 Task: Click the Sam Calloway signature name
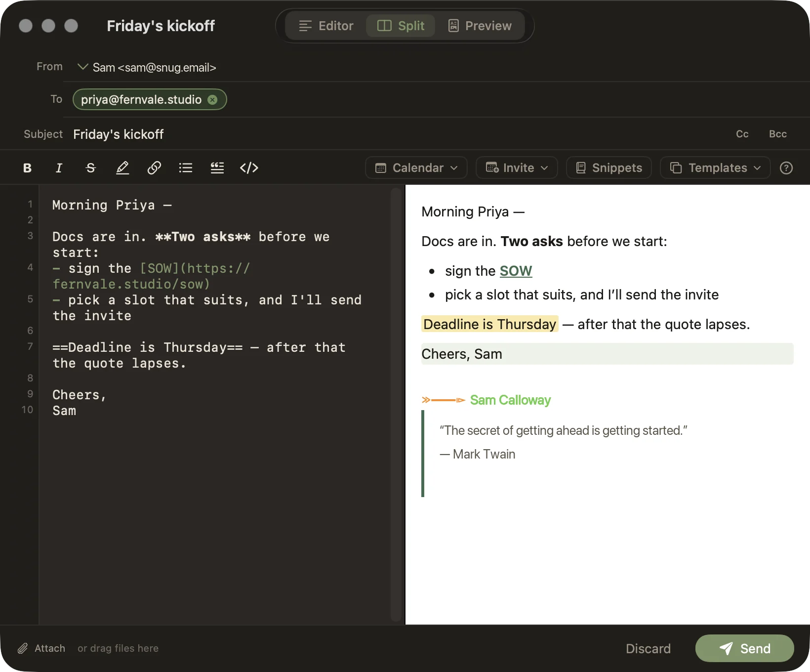(510, 400)
